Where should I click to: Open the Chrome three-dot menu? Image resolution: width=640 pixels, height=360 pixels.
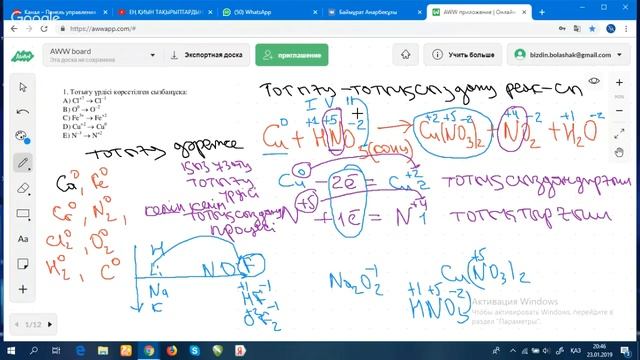(x=626, y=29)
